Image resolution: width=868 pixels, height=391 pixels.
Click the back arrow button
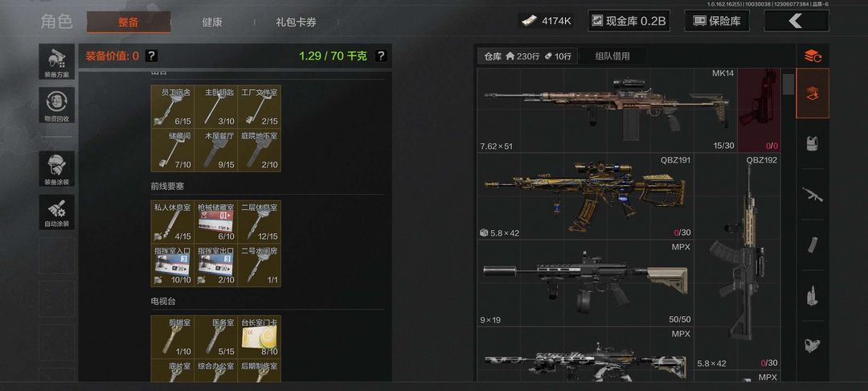(x=796, y=21)
